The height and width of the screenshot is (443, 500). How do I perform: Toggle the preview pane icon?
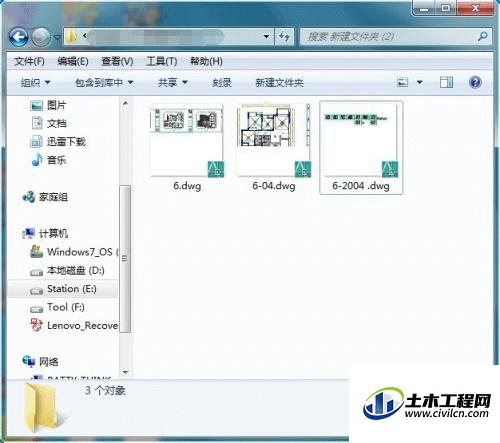coord(446,82)
